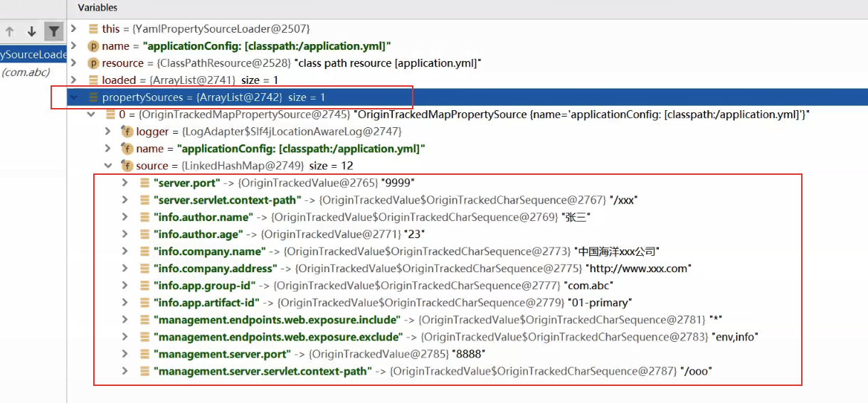The height and width of the screenshot is (403, 868).
Task: Click the value "张三"
Action: tap(576, 217)
